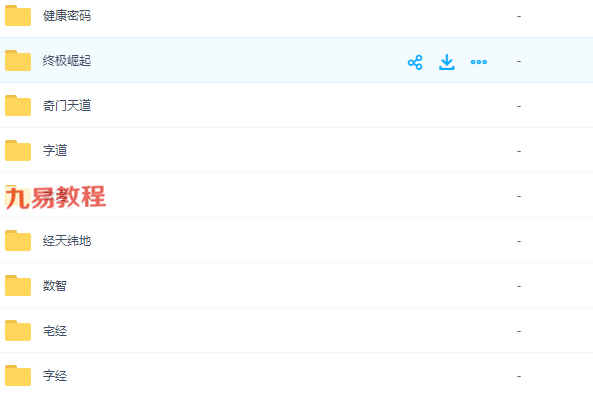Viewport: 593px width, 393px height.
Task: Open the 健康密码 folder icon
Action: pyautogui.click(x=18, y=16)
